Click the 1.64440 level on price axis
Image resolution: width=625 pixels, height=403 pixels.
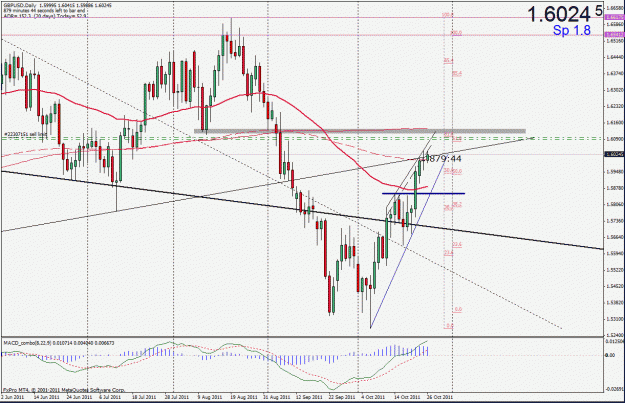pos(614,57)
